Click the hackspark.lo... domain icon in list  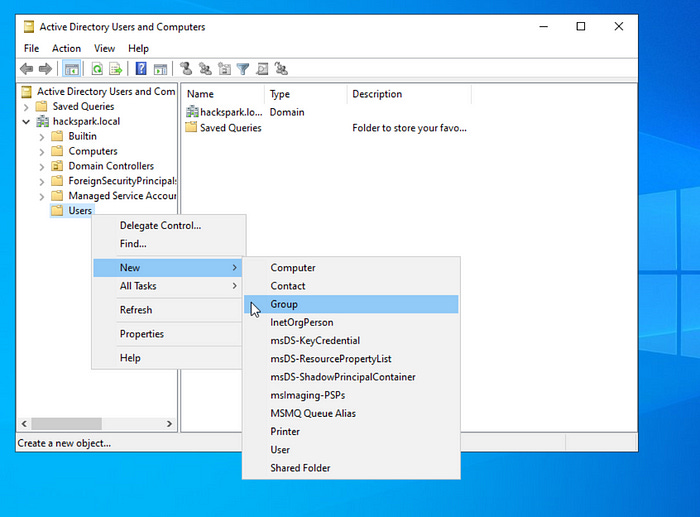(192, 112)
